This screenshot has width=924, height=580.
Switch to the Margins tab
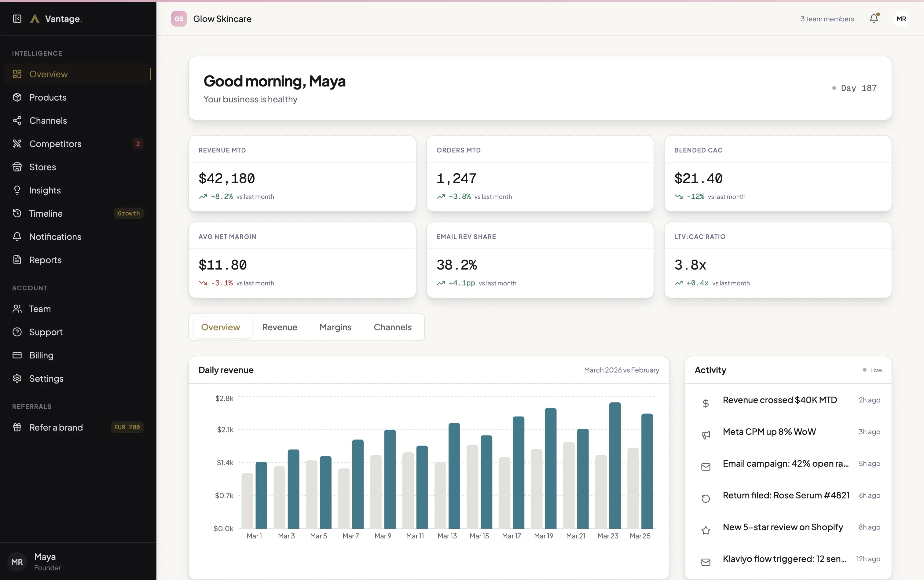[335, 327]
